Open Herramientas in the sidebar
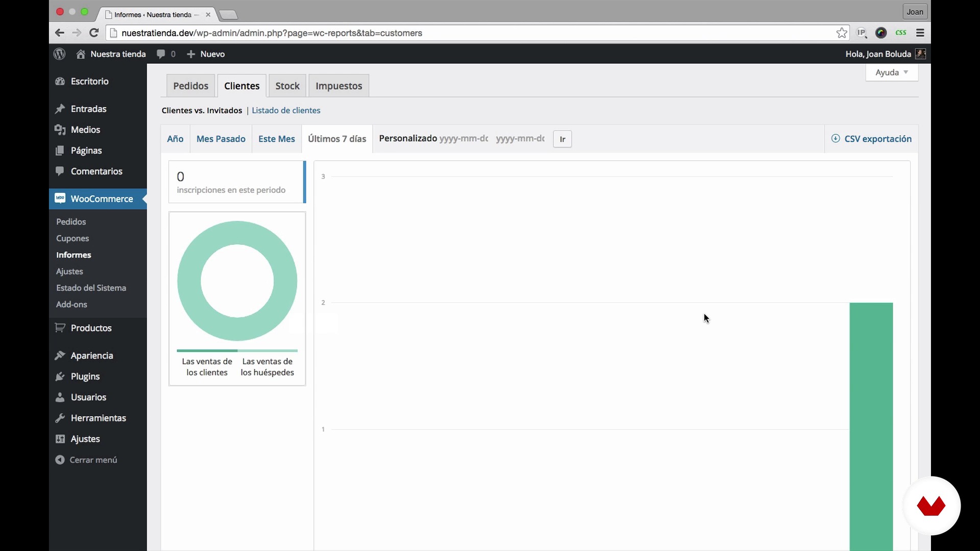980x551 pixels. point(97,418)
